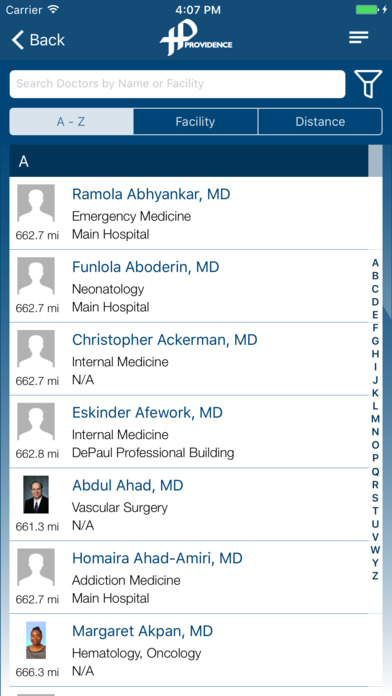Click the list scrollbar thumb
This screenshot has height=696, width=392.
[375, 161]
